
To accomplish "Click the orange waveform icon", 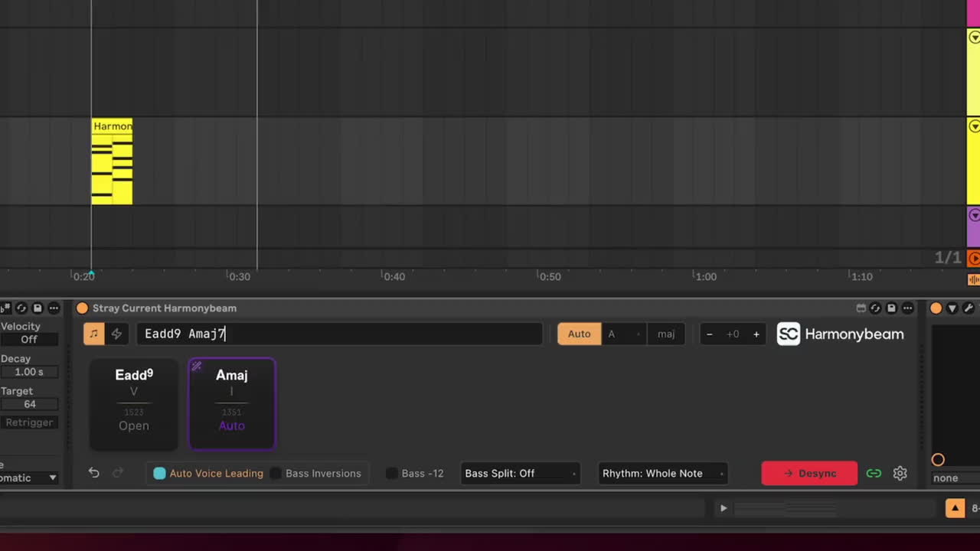I will coord(974,279).
